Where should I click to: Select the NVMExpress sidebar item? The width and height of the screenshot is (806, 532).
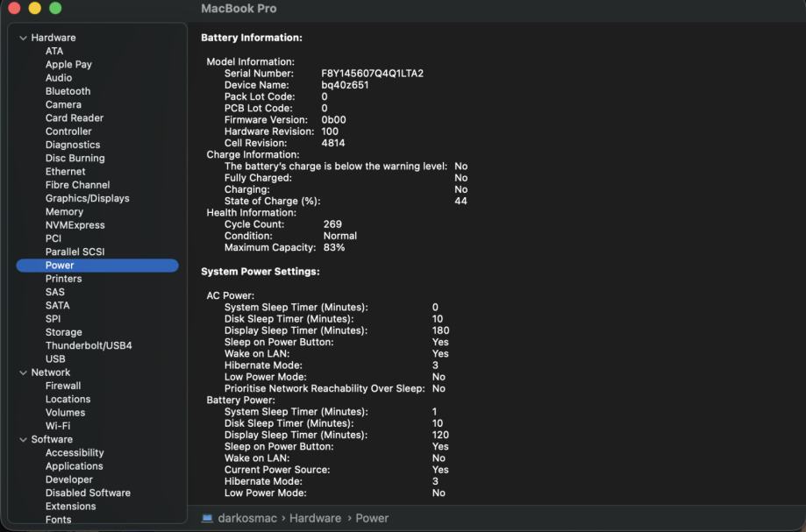click(75, 225)
